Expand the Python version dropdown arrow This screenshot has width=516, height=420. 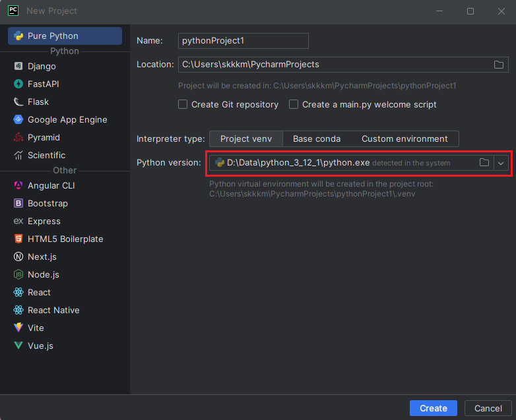click(x=501, y=163)
